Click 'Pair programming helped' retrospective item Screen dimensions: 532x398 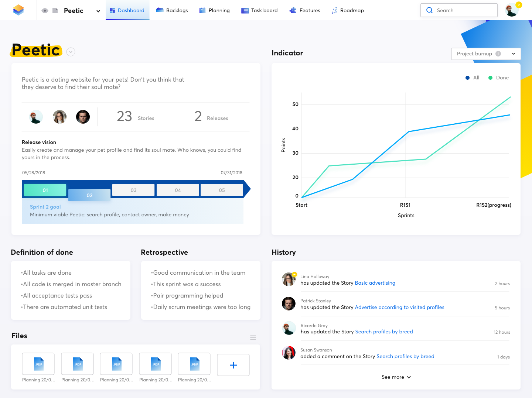tap(187, 296)
